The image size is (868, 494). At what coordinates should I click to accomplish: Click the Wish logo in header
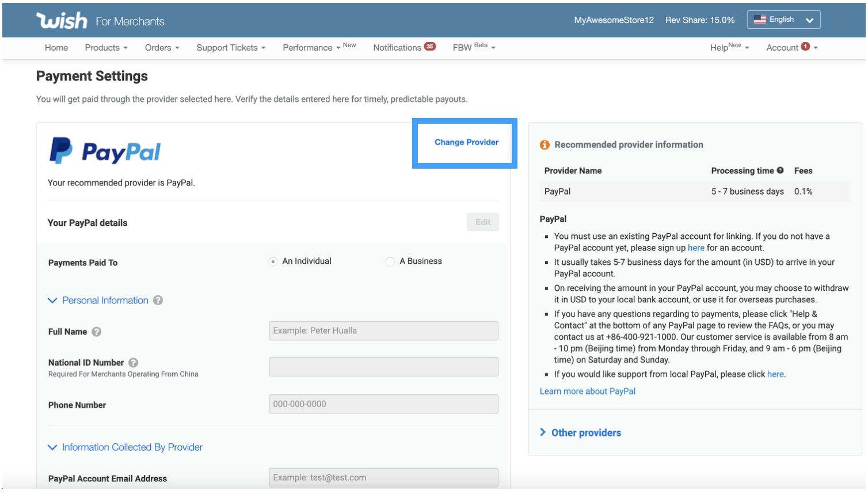(x=62, y=21)
